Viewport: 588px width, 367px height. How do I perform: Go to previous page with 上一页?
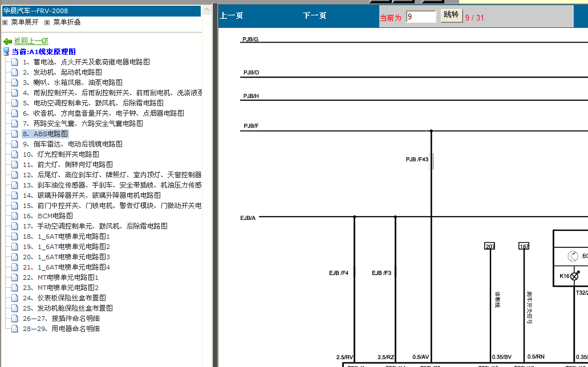click(x=231, y=16)
